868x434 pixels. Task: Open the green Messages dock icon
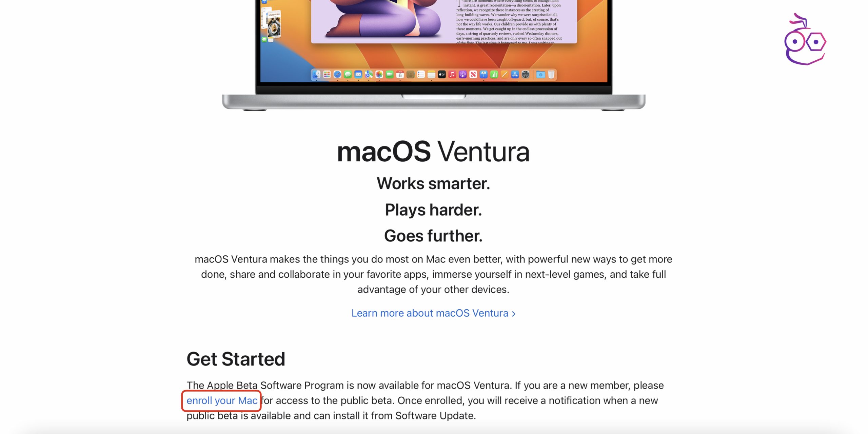[348, 74]
